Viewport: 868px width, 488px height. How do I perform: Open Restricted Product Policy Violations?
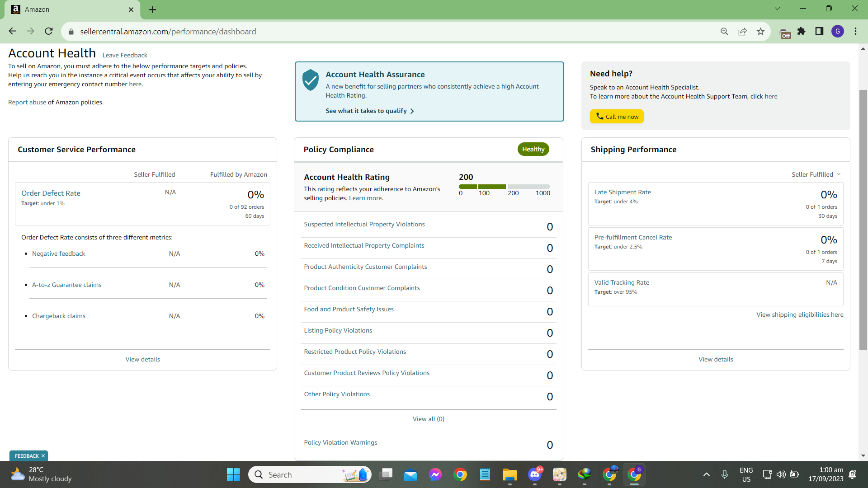tap(355, 352)
